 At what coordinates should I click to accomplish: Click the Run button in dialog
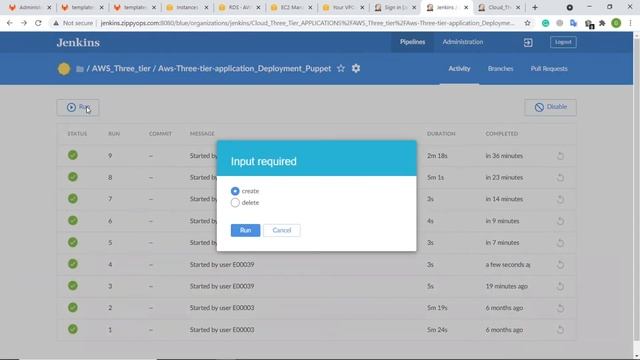[245, 230]
